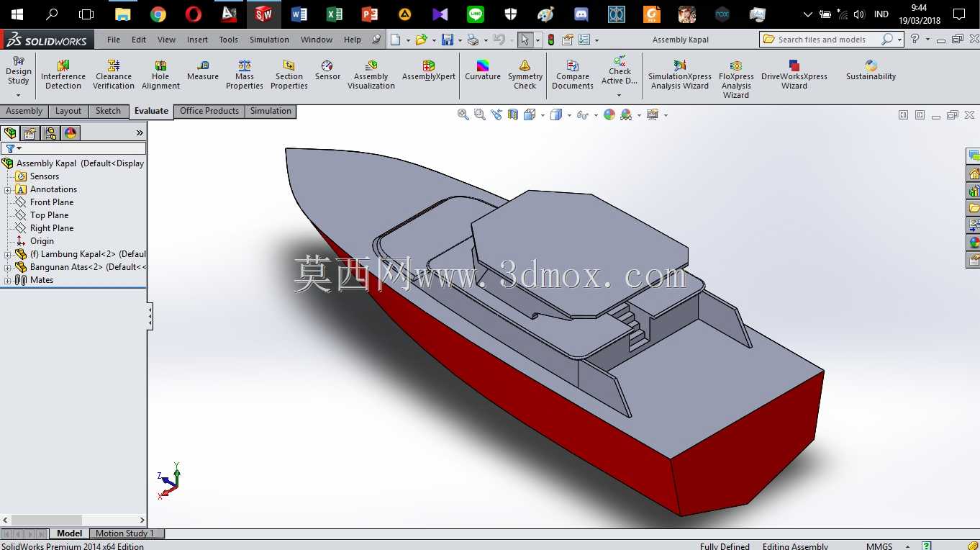Viewport: 980px width, 550px height.
Task: Activate the Measure tool
Action: 203,71
